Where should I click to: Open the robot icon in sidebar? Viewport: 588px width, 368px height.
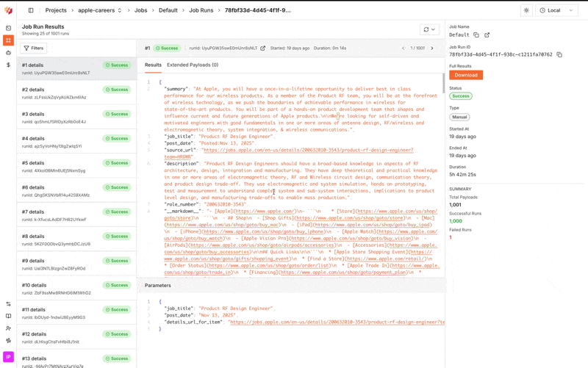(8, 53)
